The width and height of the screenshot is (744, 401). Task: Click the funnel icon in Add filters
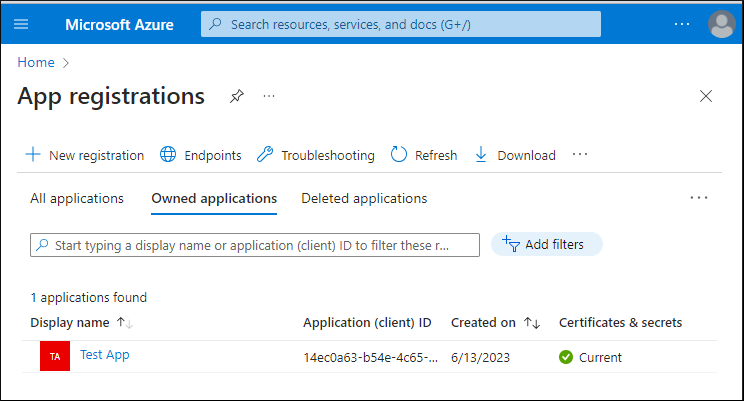(511, 244)
